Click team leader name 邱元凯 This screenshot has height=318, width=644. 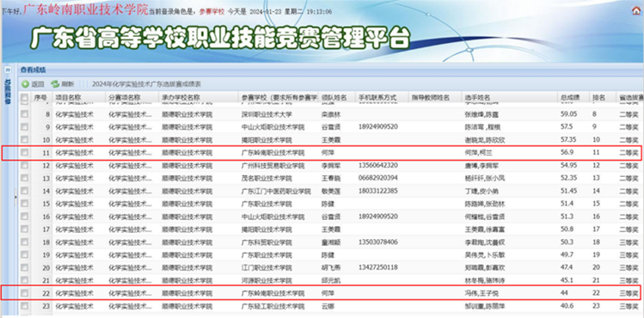coord(330,280)
